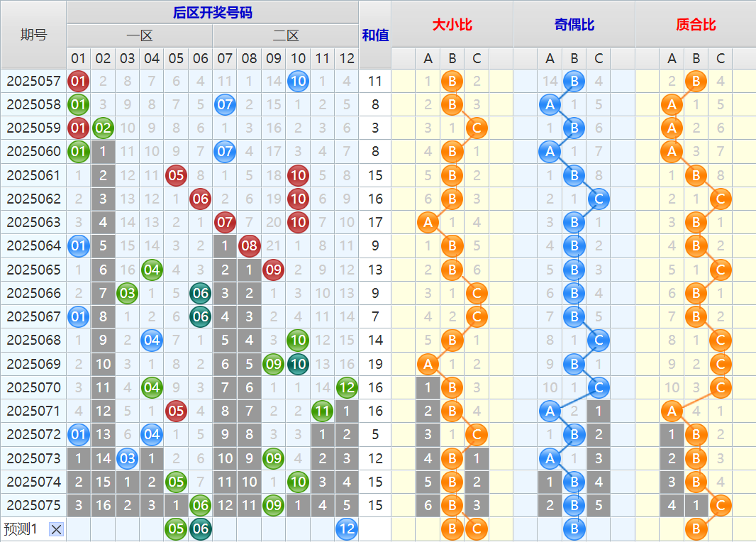This screenshot has width=756, height=542.
Task: Select the 一区 section header
Action: point(140,35)
